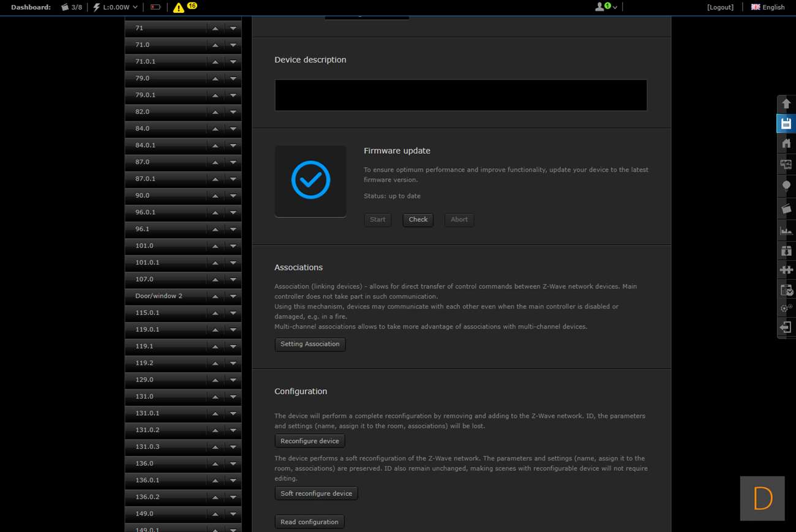The width and height of the screenshot is (796, 532).
Task: Open the scenes clapperboard sidebar icon
Action: tap(786, 209)
